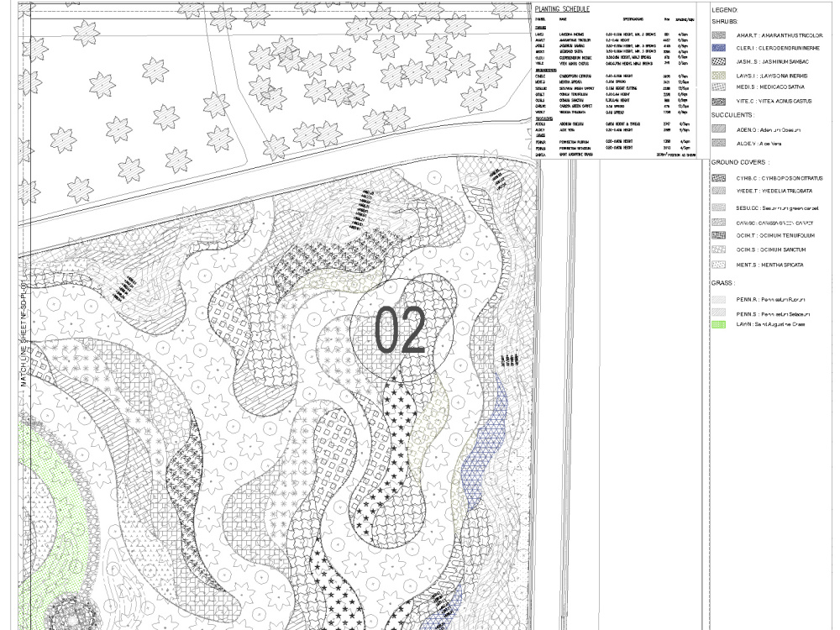This screenshot has width=840, height=630.
Task: Click the blue CLER.I Clerodendrum hatch swatch
Action: 718,48
